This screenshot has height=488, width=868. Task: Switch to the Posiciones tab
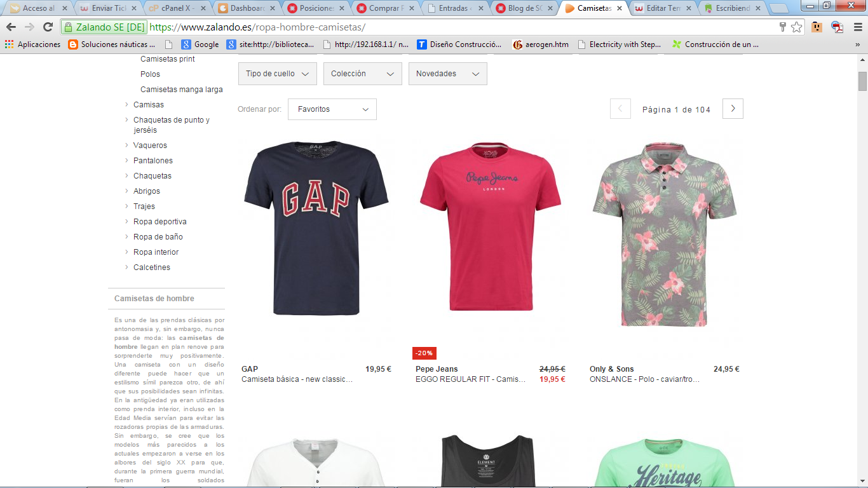click(316, 8)
